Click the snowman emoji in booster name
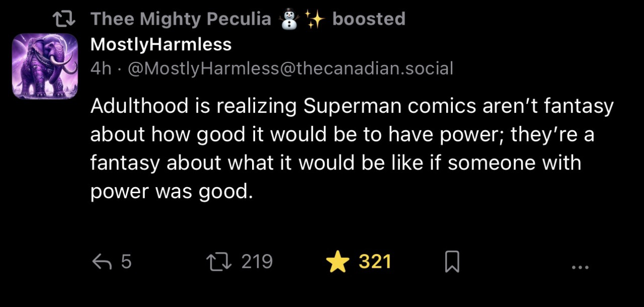 pyautogui.click(x=289, y=19)
